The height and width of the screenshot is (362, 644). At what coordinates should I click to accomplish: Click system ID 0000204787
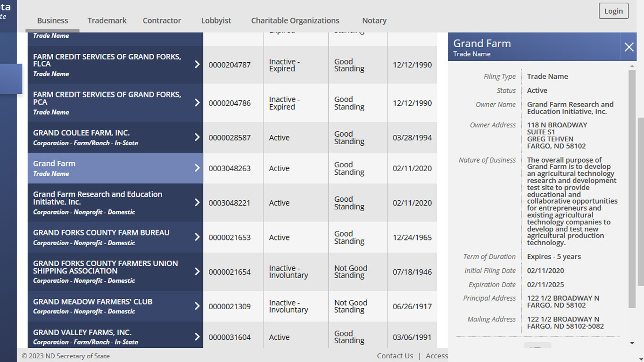coord(230,65)
